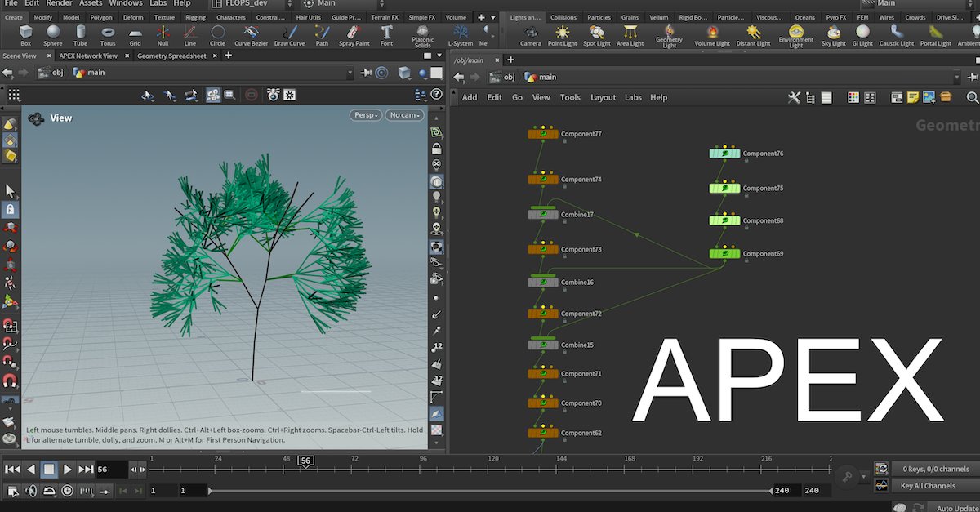Choose the Curve Bezier tool
Screen dimensions: 980x512
[x=251, y=35]
